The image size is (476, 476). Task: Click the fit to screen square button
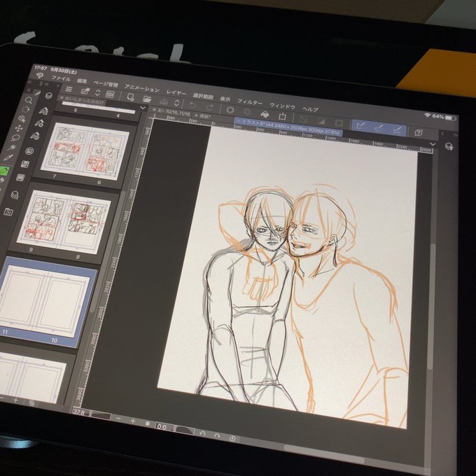click(x=148, y=423)
